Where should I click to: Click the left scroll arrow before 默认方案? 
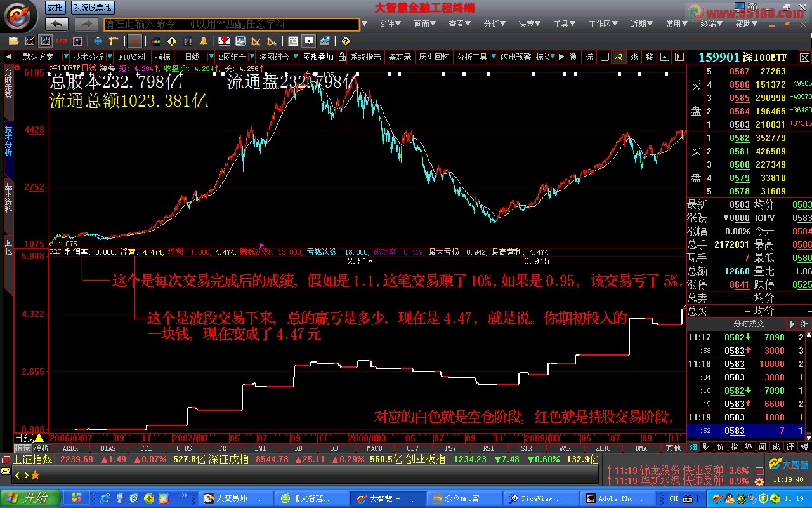point(9,57)
